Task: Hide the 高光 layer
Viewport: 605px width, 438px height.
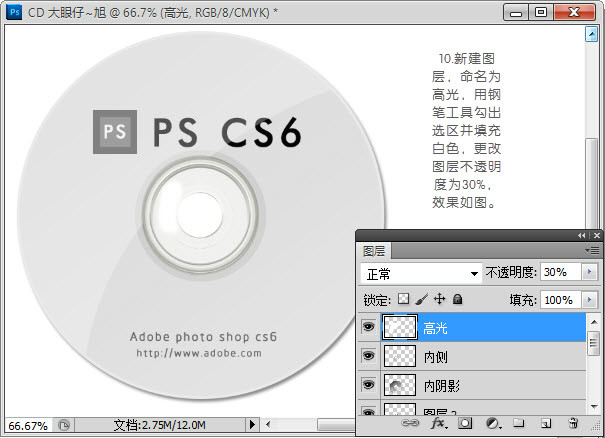Action: tap(368, 327)
